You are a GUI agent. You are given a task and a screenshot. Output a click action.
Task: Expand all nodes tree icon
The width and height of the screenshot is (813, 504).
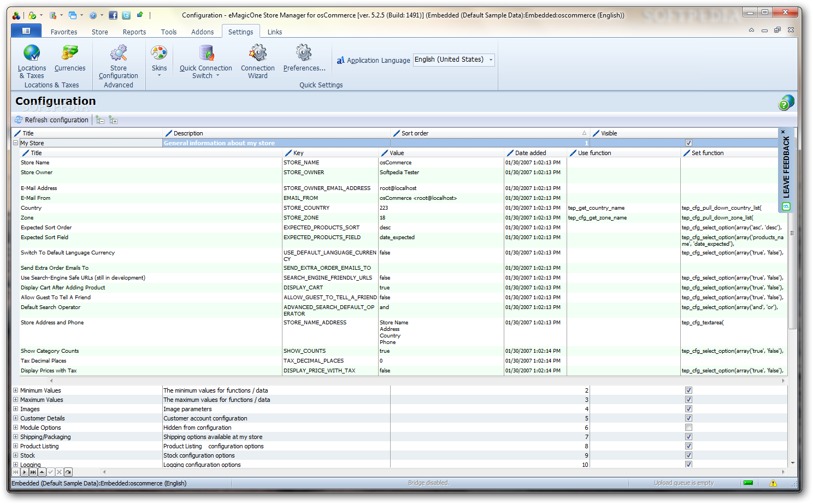click(x=113, y=120)
